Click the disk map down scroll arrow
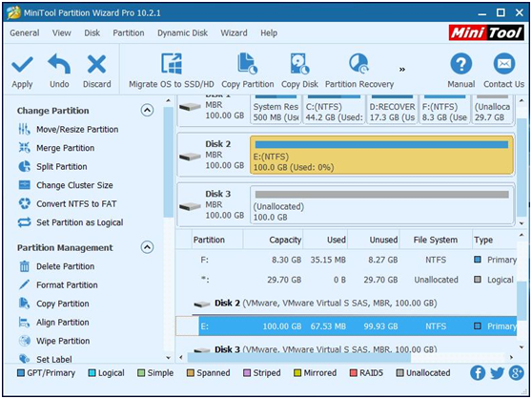This screenshot has height=399, width=532. [522, 223]
